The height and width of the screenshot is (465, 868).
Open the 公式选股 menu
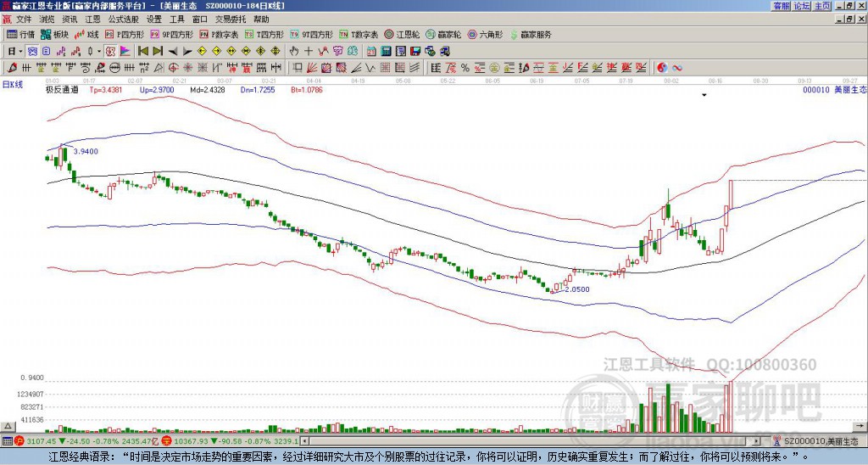tap(123, 20)
